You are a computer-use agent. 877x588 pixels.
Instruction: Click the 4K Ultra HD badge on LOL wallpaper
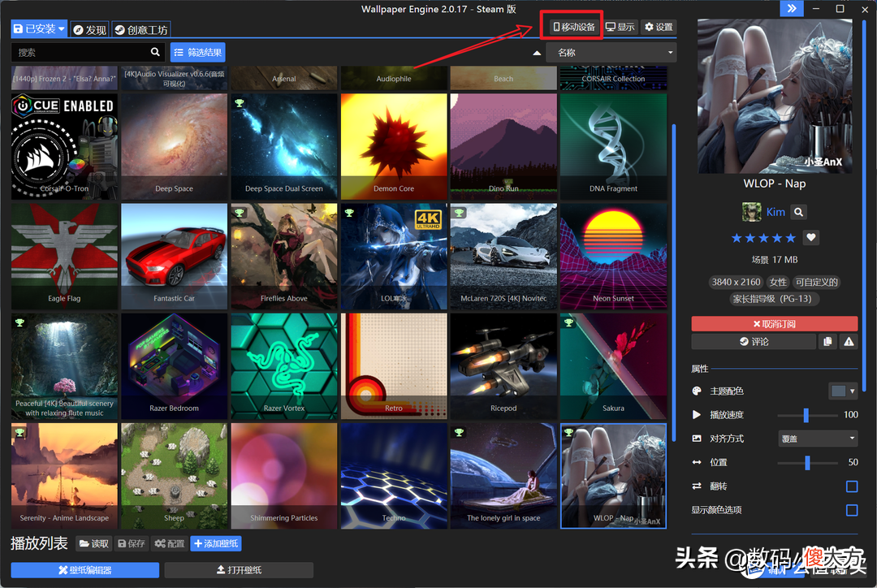(428, 220)
